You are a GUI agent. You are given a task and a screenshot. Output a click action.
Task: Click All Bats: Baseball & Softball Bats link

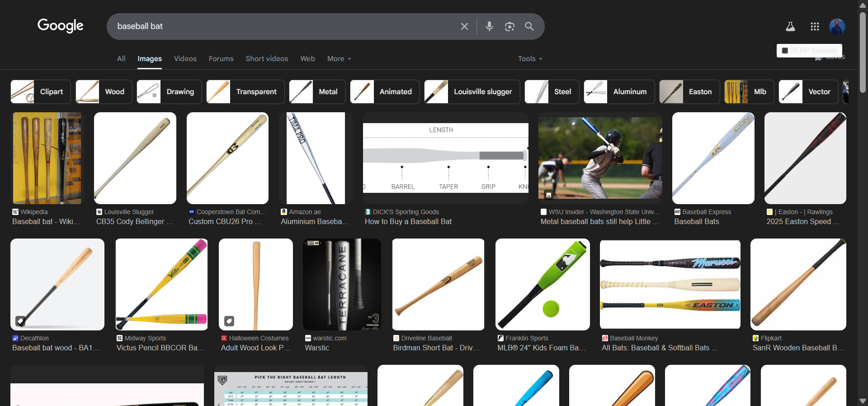pyautogui.click(x=660, y=348)
